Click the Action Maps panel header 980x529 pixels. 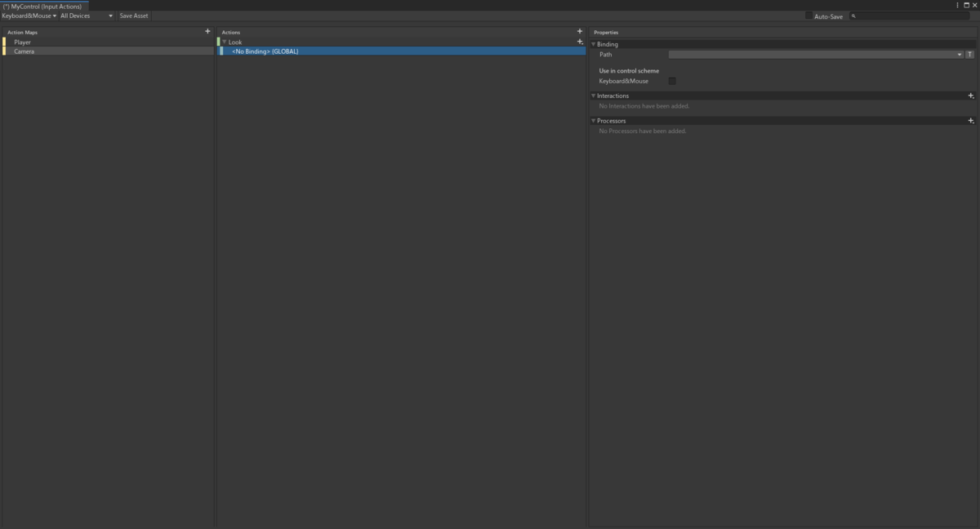22,32
